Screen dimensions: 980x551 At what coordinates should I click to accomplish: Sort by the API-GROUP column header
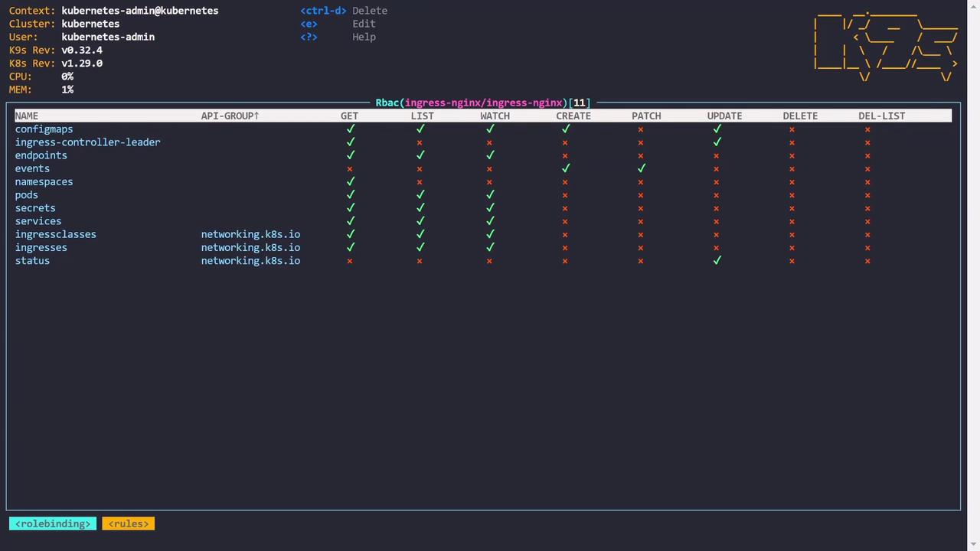[230, 116]
